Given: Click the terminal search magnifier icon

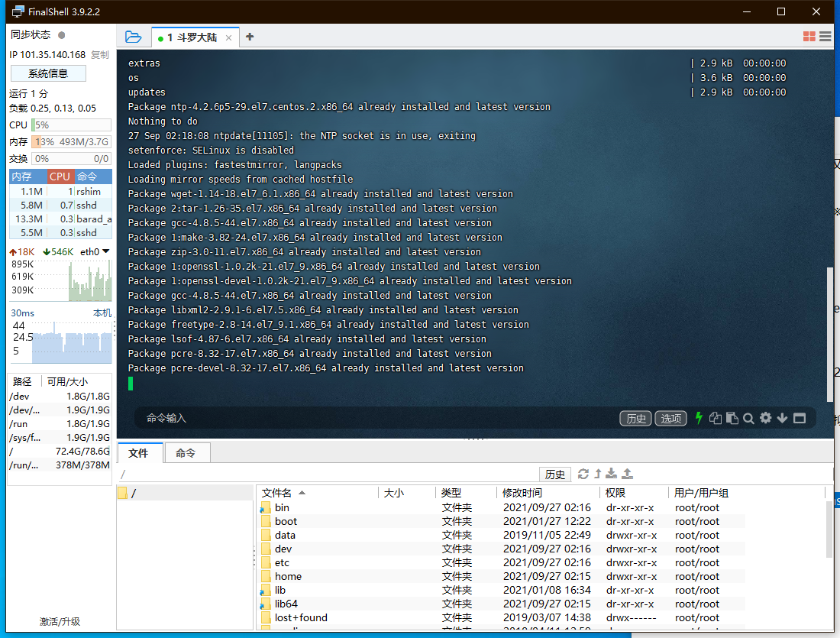Looking at the screenshot, I should coord(748,418).
